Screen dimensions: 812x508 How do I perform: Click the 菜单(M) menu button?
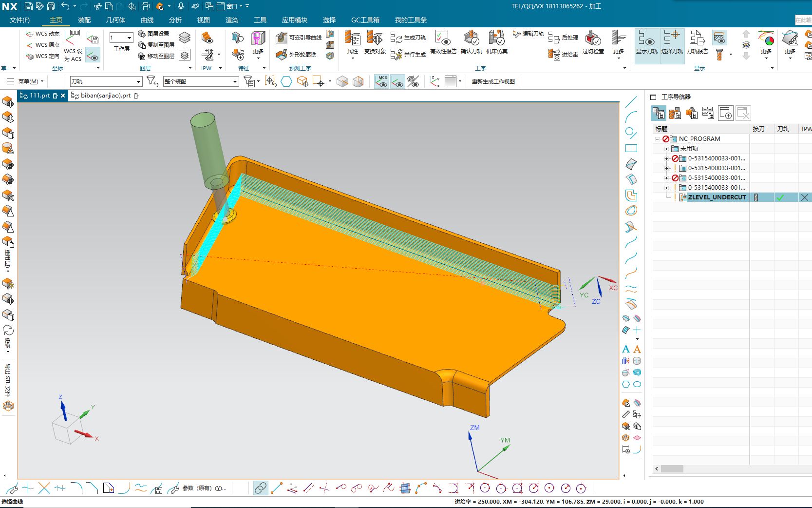27,81
